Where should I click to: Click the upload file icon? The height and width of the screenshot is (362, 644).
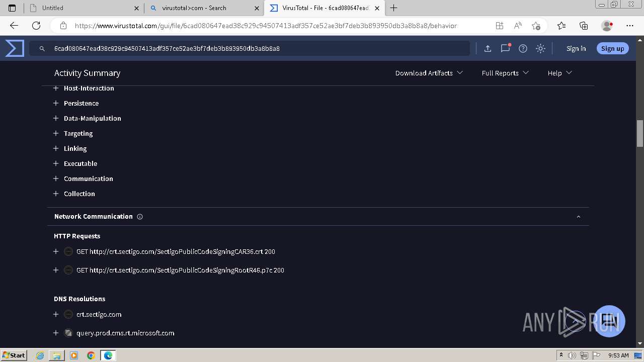pyautogui.click(x=488, y=48)
